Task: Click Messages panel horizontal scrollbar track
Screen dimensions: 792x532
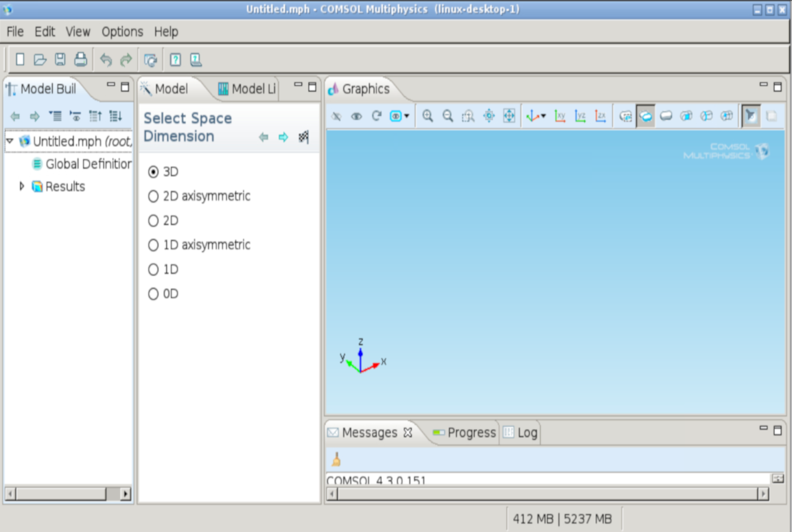Action: coord(547,494)
